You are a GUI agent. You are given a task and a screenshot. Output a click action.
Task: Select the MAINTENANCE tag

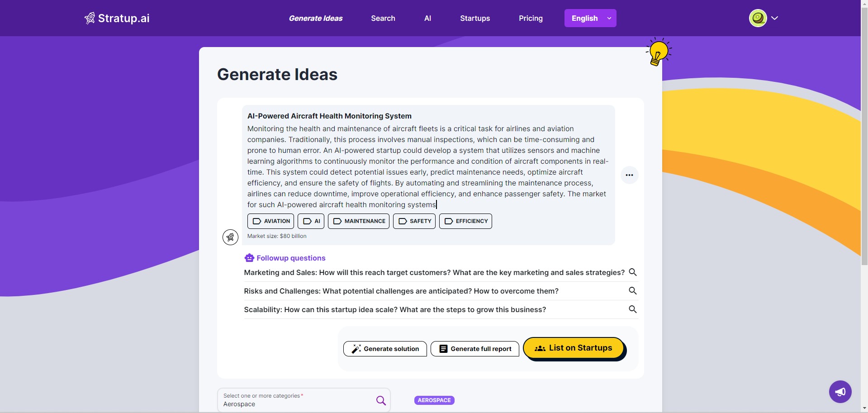(359, 221)
